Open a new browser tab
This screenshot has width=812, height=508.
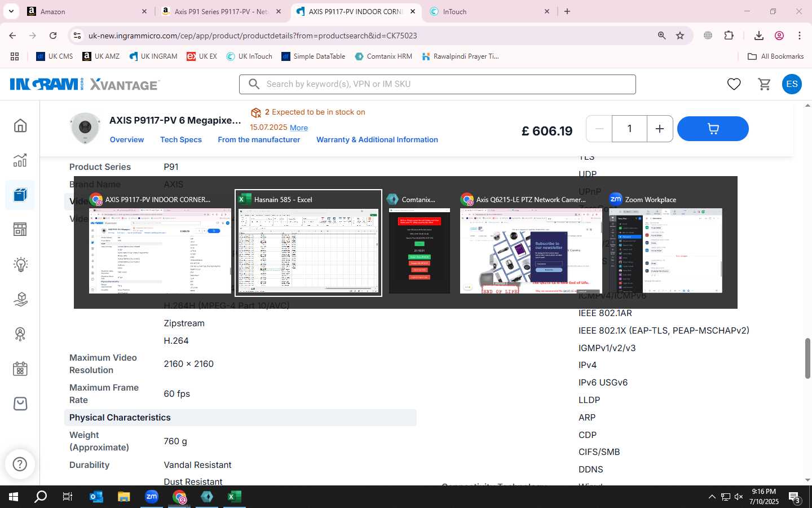[567, 11]
